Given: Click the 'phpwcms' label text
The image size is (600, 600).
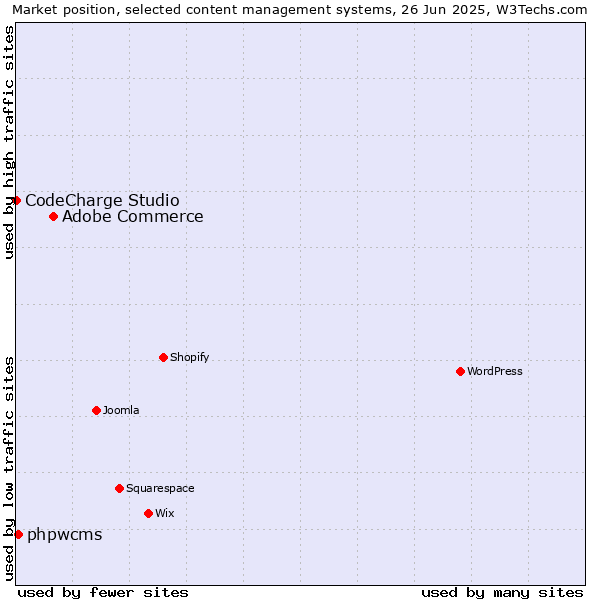Looking at the screenshot, I should click(x=65, y=535).
